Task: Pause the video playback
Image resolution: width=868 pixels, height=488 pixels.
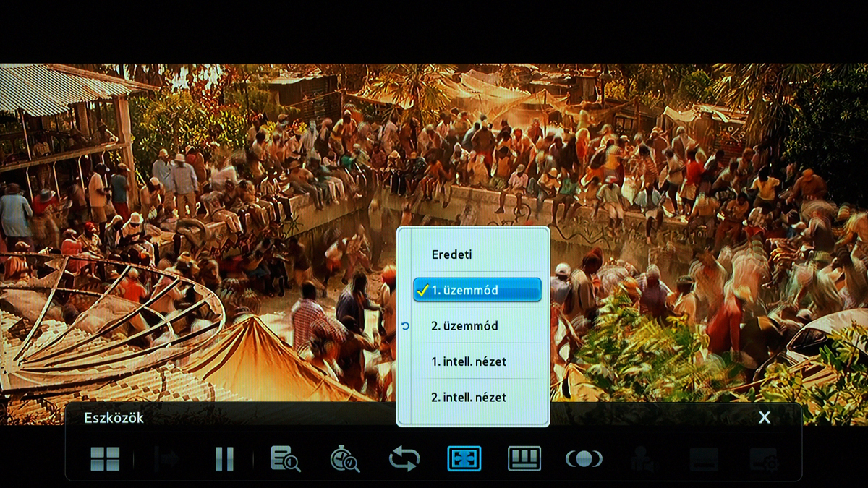Action: pos(225,459)
